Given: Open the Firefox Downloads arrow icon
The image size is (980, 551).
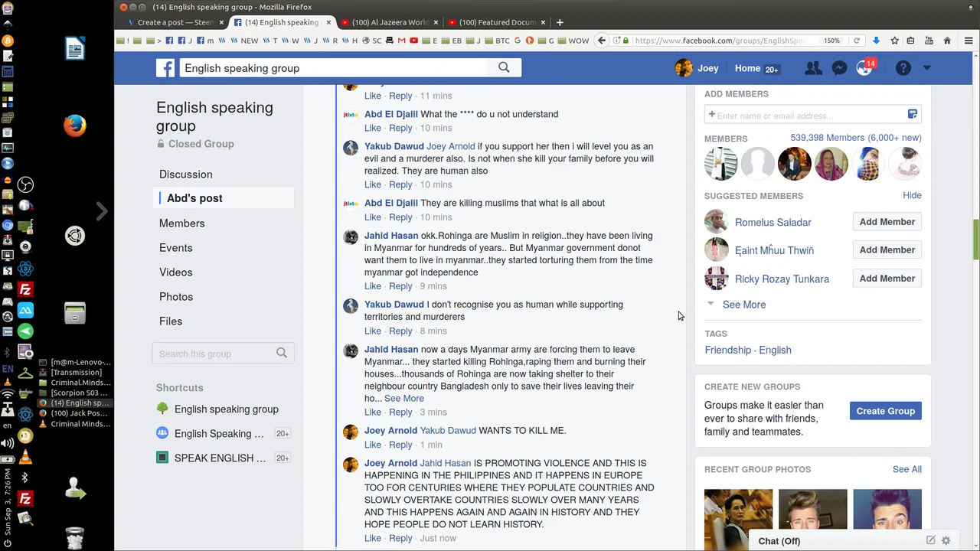Looking at the screenshot, I should [x=876, y=41].
